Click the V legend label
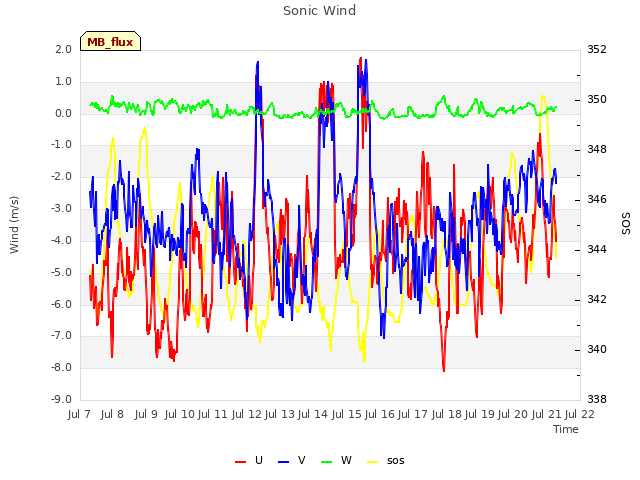Screen dimensions: 640x480 pos(302,460)
